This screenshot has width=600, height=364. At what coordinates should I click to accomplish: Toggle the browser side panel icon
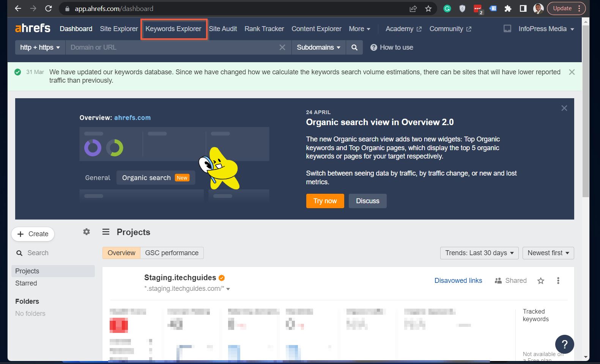point(523,8)
